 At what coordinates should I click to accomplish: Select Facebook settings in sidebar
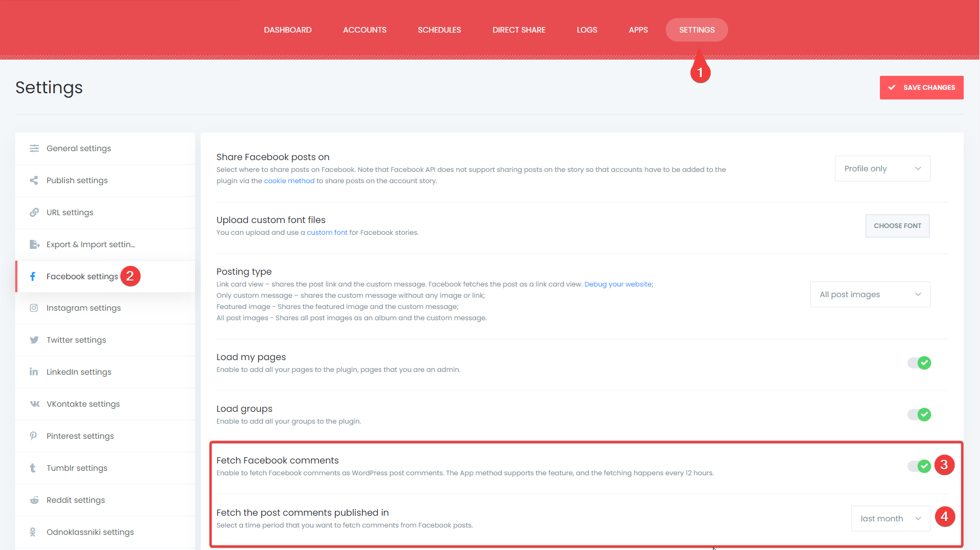click(x=105, y=276)
